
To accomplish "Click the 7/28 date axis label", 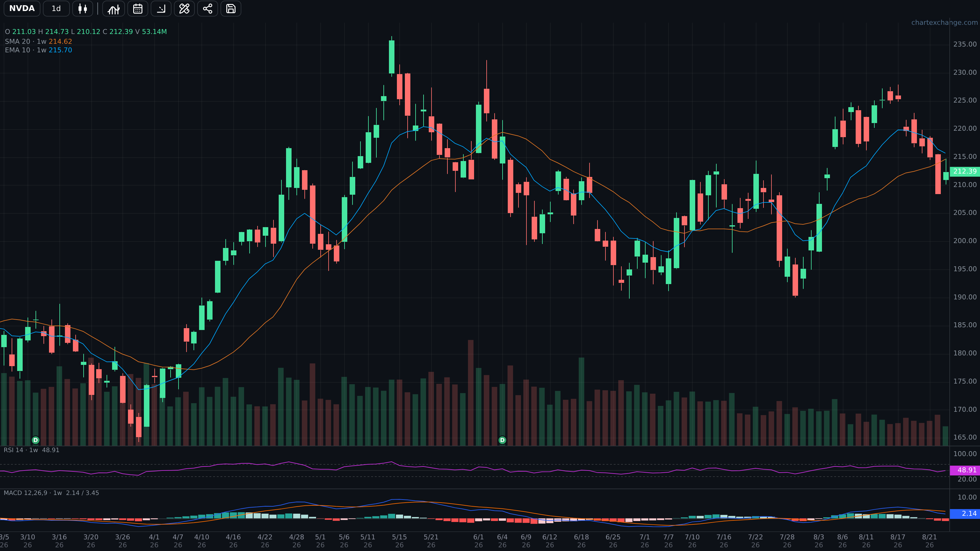I will pyautogui.click(x=787, y=541).
